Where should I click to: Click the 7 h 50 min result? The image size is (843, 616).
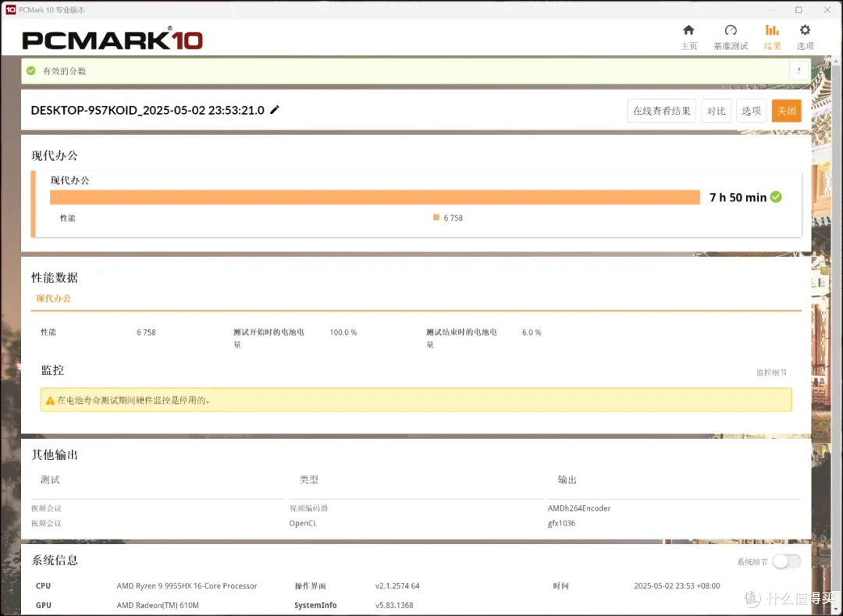tap(738, 198)
